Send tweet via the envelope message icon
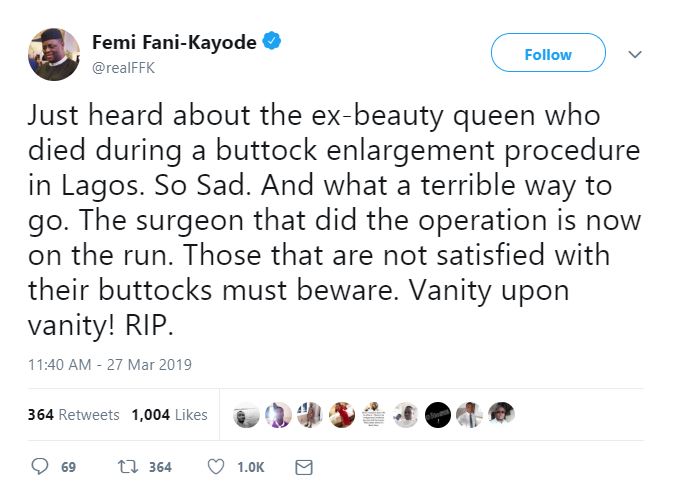 305,466
